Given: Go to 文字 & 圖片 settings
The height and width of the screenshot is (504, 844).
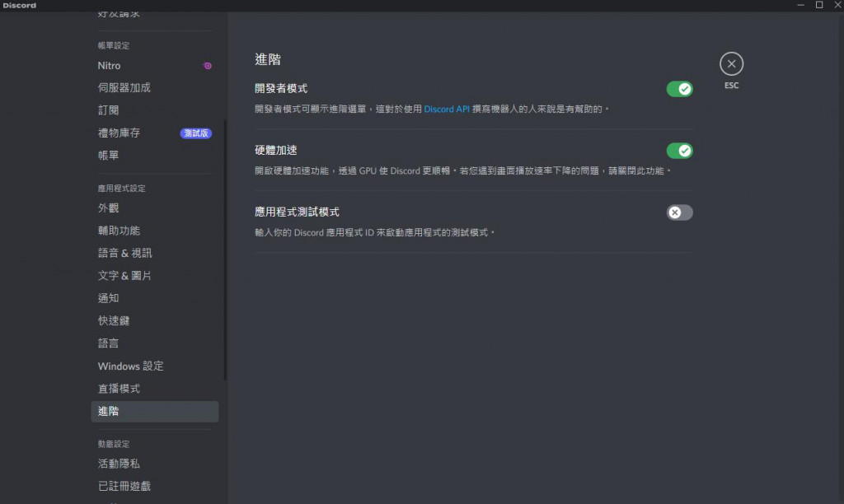Looking at the screenshot, I should tap(154, 276).
